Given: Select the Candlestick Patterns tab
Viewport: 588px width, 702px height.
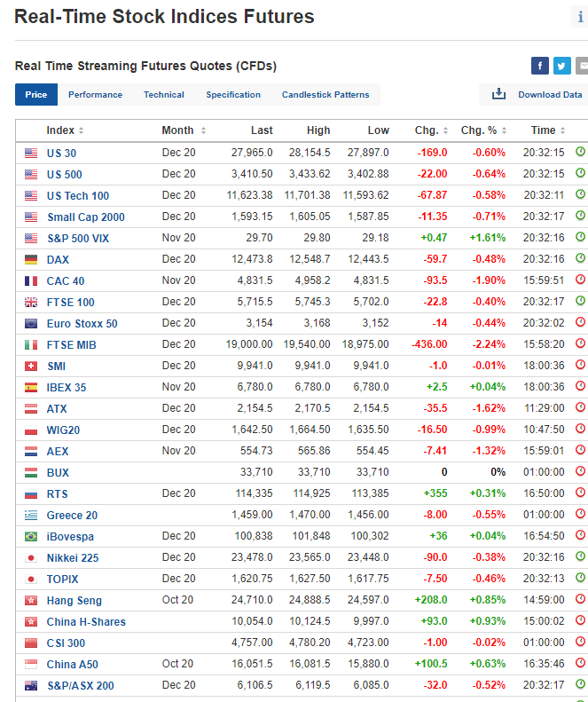Looking at the screenshot, I should [x=325, y=95].
